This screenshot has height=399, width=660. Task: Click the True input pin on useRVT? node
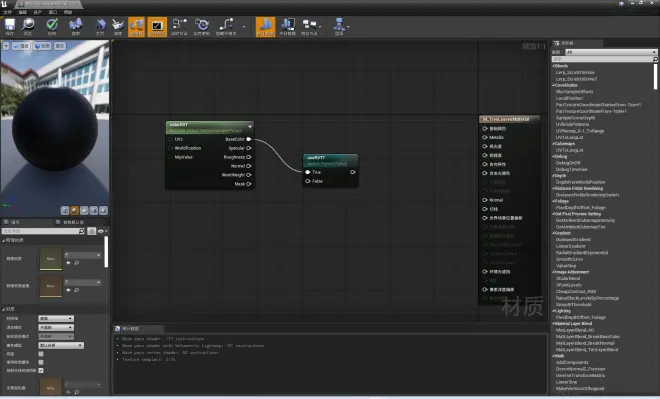(x=308, y=172)
